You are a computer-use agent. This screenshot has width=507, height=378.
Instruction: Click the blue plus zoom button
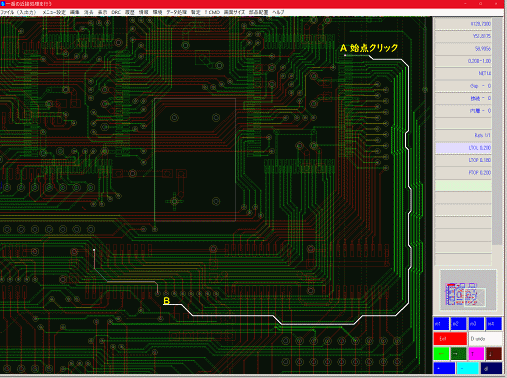pyautogui.click(x=444, y=369)
